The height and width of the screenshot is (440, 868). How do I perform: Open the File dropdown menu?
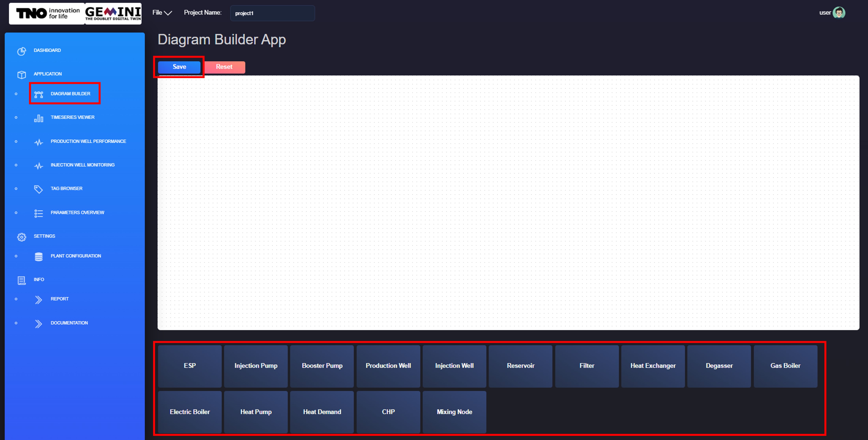click(162, 13)
